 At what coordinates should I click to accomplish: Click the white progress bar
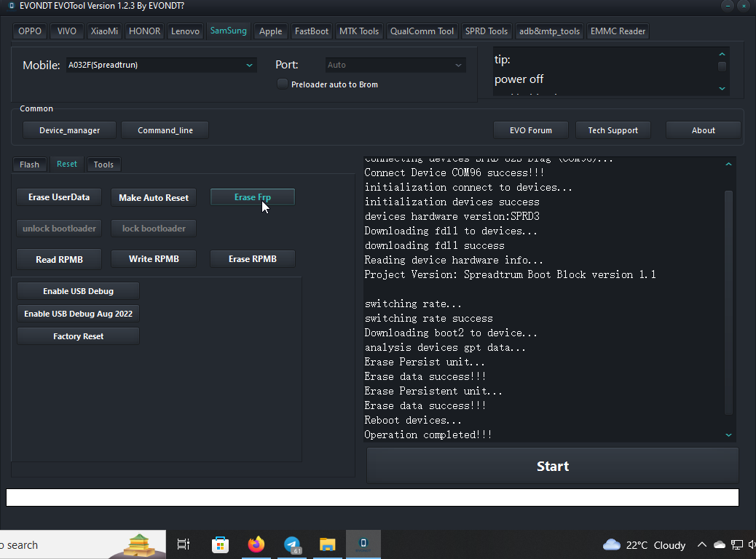click(372, 497)
